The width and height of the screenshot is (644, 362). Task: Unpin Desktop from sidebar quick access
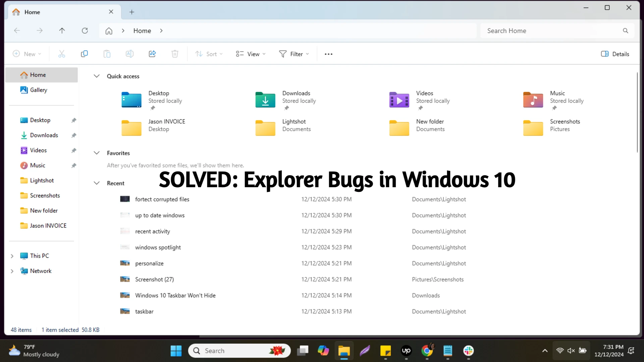74,120
